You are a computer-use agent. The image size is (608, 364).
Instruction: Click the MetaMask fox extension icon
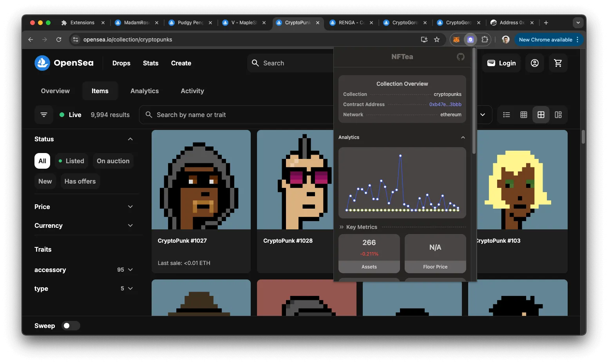(x=456, y=40)
